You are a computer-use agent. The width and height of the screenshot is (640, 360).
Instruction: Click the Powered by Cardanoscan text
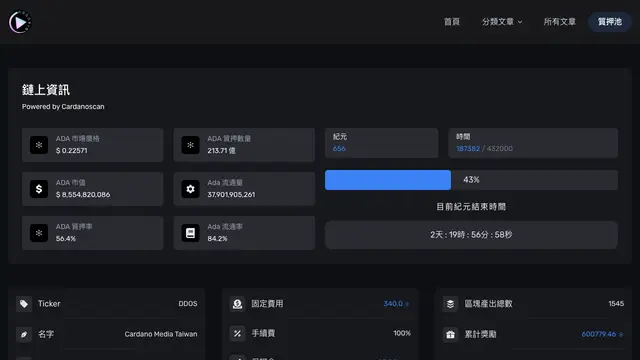(x=63, y=107)
